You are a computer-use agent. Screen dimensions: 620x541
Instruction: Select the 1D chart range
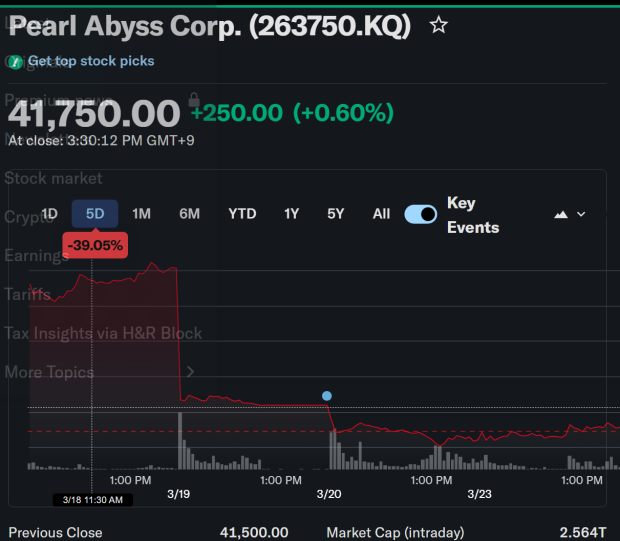click(x=49, y=214)
